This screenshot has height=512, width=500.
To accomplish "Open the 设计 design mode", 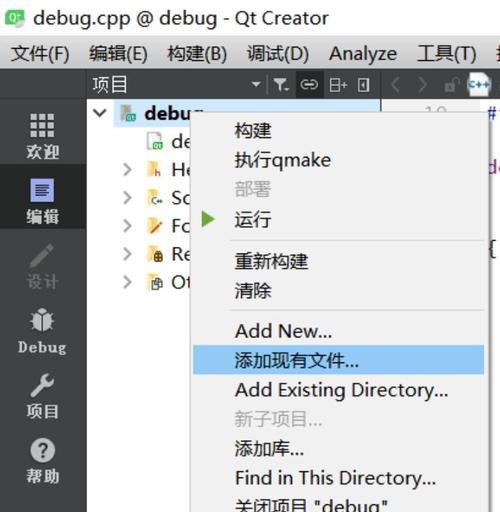I will (42, 266).
